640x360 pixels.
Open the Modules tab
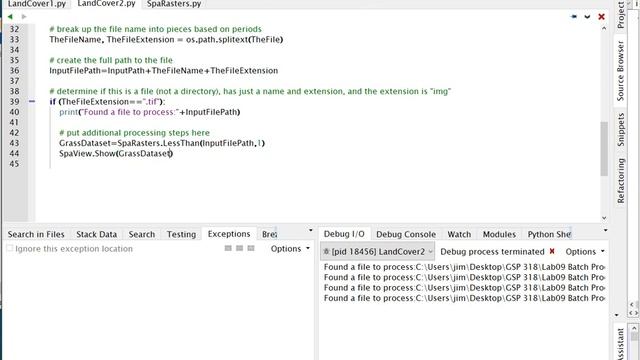[x=499, y=234]
